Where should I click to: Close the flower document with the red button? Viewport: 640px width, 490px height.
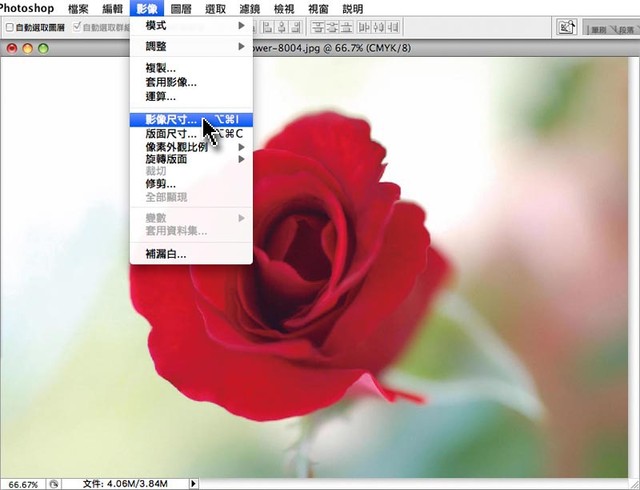pyautogui.click(x=12, y=48)
